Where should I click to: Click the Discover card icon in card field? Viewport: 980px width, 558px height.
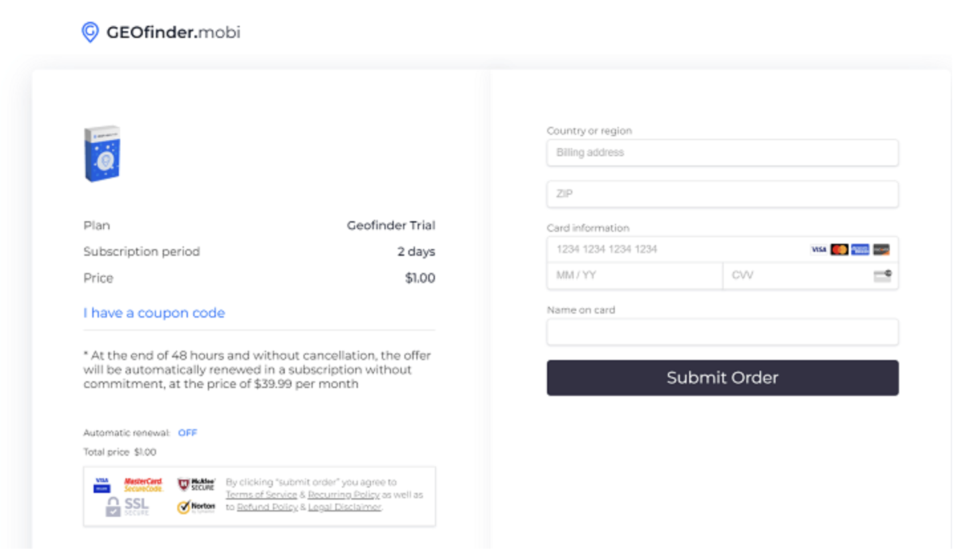click(881, 250)
